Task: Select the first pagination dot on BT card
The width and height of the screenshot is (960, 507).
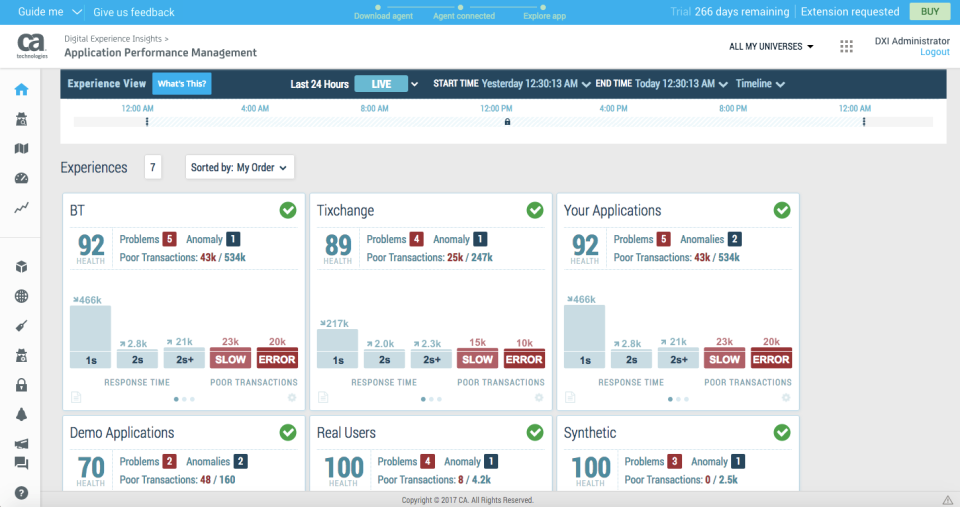Action: click(x=176, y=399)
